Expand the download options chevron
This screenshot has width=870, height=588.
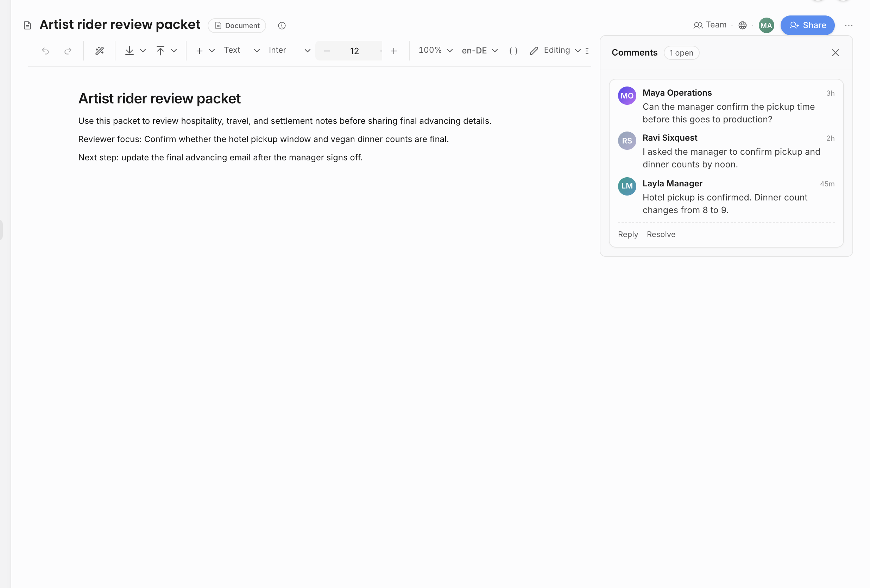[x=143, y=51]
